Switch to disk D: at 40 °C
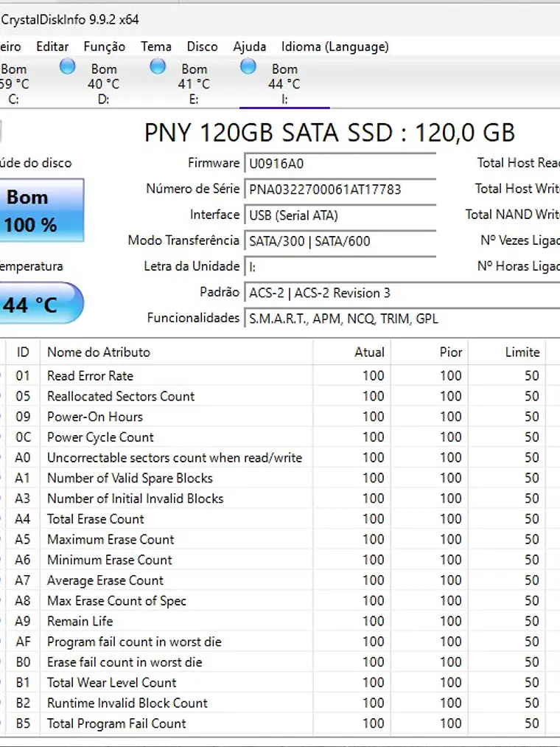The width and height of the screenshot is (560, 747). click(103, 84)
